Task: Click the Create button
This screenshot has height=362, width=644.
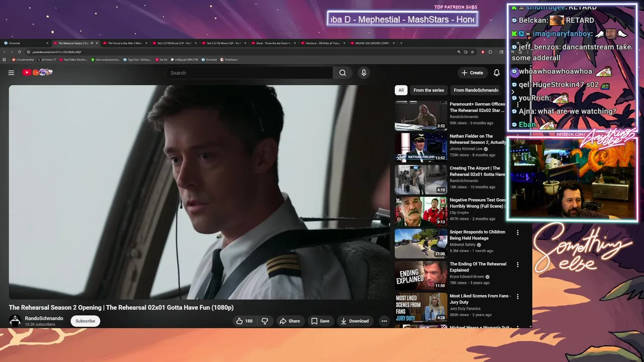Action: 472,73
